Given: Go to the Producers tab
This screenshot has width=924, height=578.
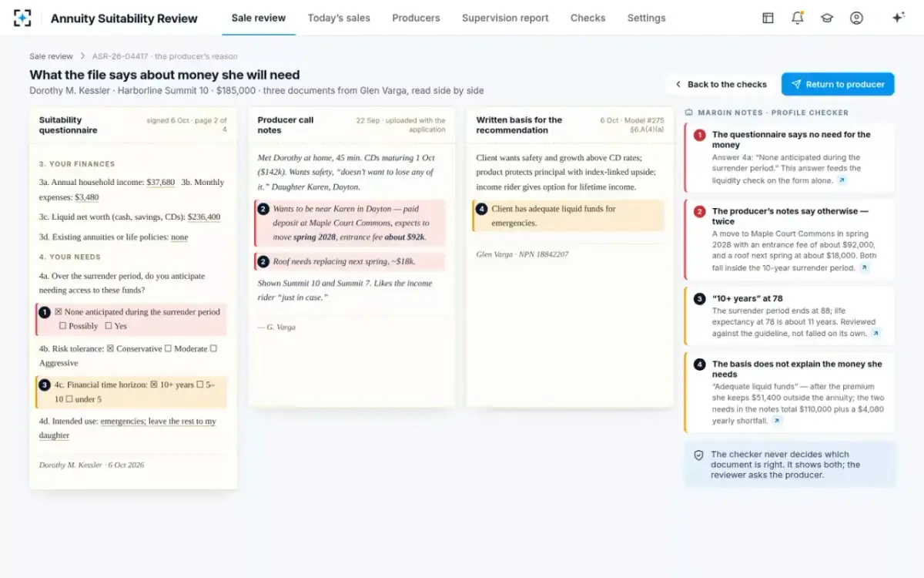Looking at the screenshot, I should (x=416, y=18).
